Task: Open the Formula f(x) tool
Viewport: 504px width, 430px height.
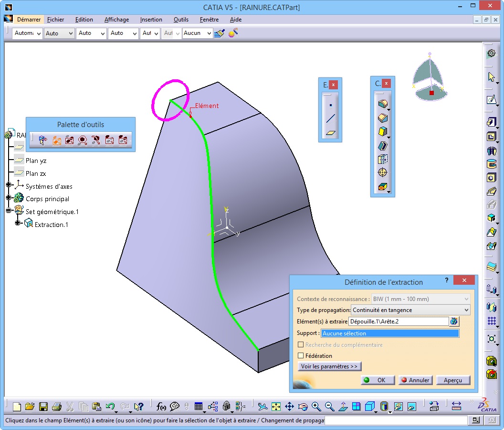Action: [161, 407]
